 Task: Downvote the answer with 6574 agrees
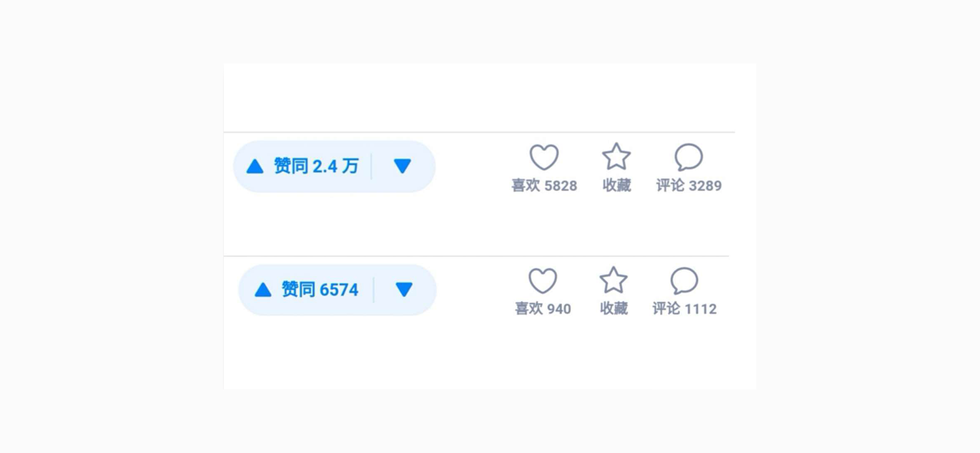tap(404, 289)
